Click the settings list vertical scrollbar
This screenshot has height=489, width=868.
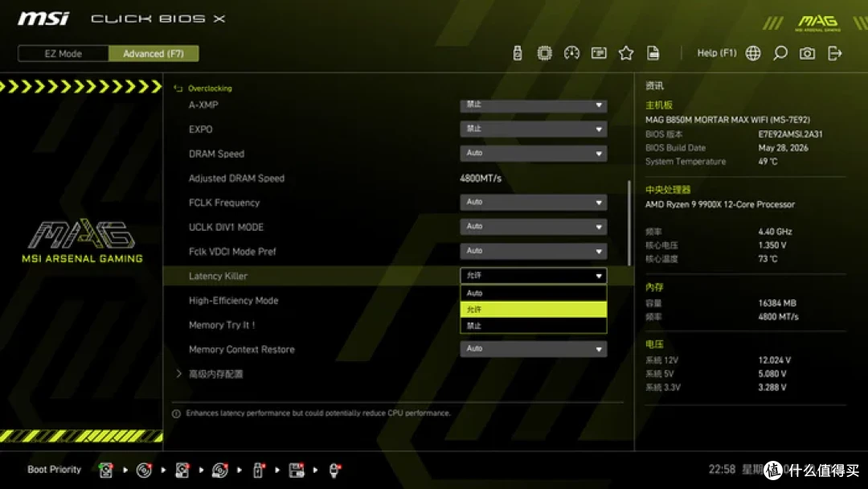pos(628,223)
